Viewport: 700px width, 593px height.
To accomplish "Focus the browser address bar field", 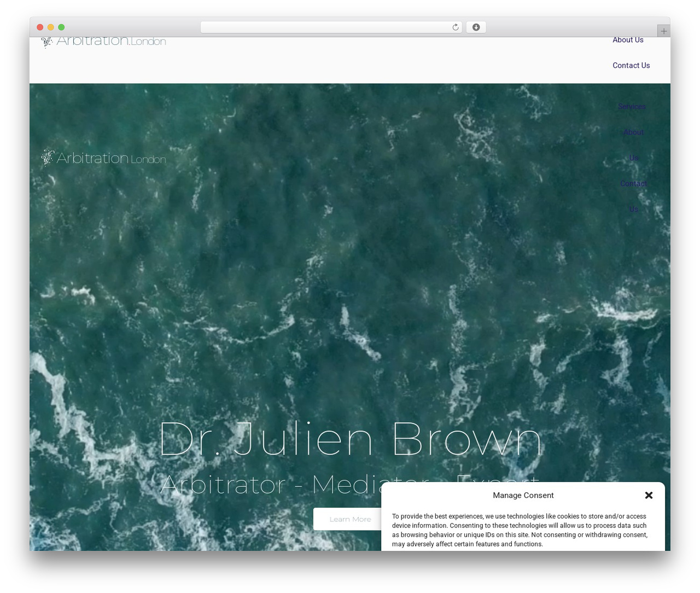I will tap(331, 27).
